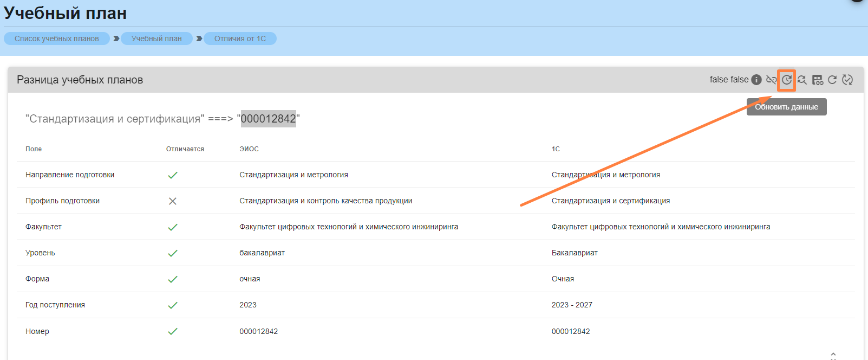Click the 1С column header

(x=556, y=149)
